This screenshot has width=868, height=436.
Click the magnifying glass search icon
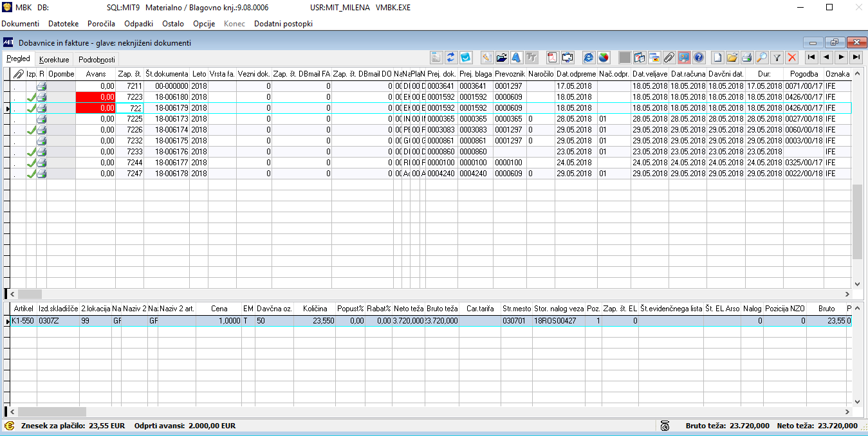(x=761, y=57)
